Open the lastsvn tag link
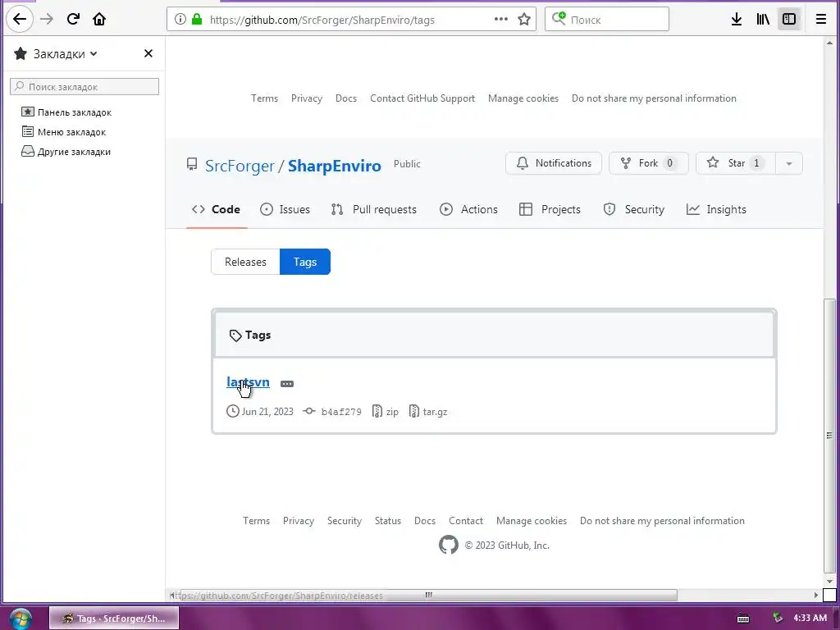This screenshot has height=630, width=840. (x=248, y=382)
